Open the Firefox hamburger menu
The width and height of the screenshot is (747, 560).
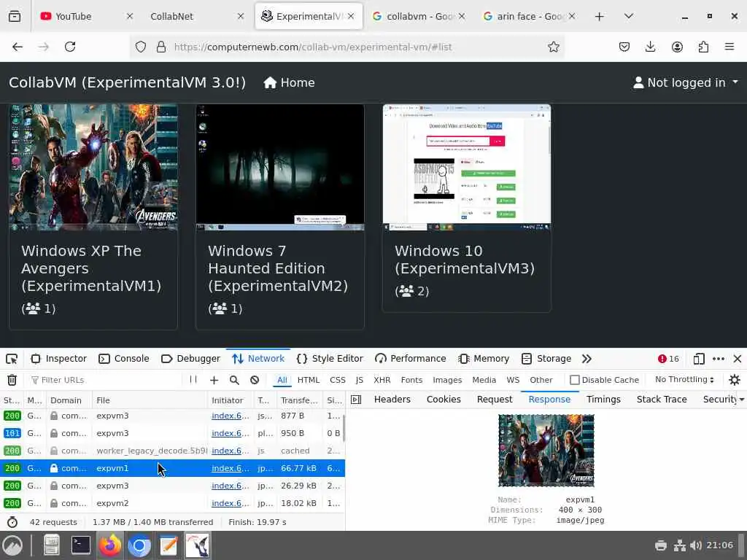[x=729, y=47]
